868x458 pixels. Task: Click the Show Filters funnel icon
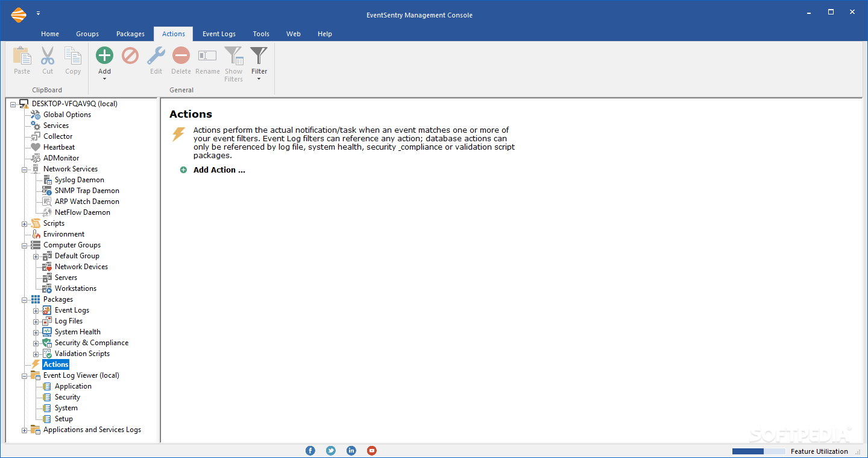pos(233,56)
